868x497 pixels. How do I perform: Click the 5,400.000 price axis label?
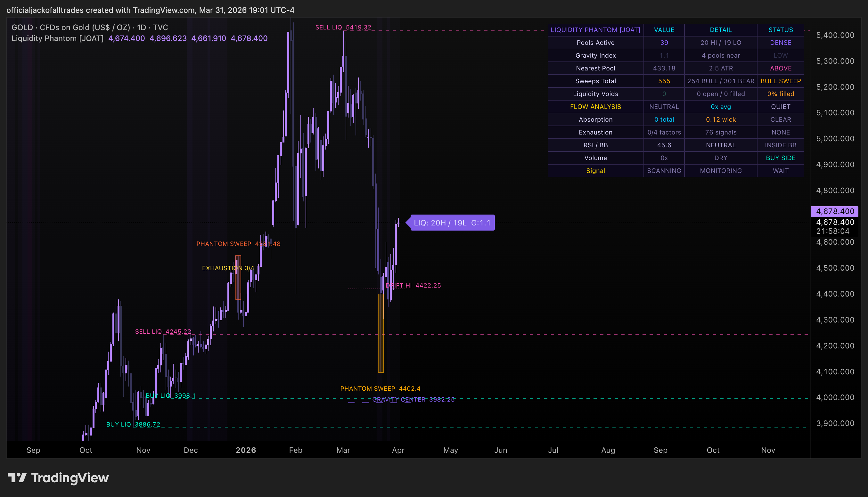(x=835, y=35)
